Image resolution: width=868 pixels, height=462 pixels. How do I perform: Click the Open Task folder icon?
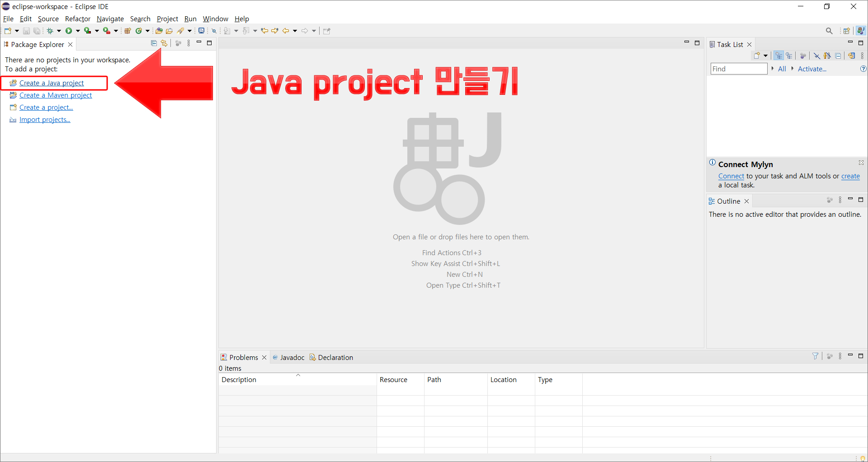tap(169, 31)
